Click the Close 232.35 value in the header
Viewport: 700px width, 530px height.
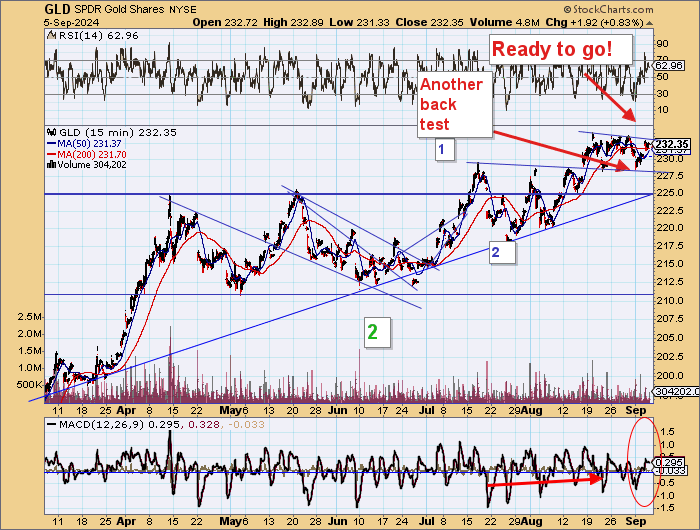(x=429, y=22)
